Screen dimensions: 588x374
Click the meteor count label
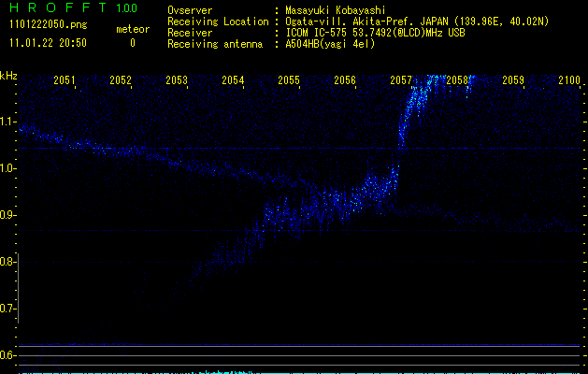[x=133, y=29]
